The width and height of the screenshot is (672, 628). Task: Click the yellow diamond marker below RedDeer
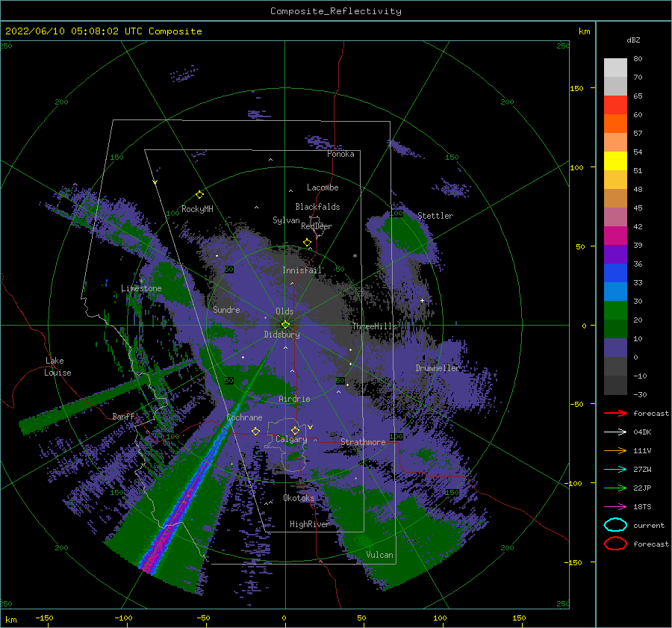click(x=308, y=243)
